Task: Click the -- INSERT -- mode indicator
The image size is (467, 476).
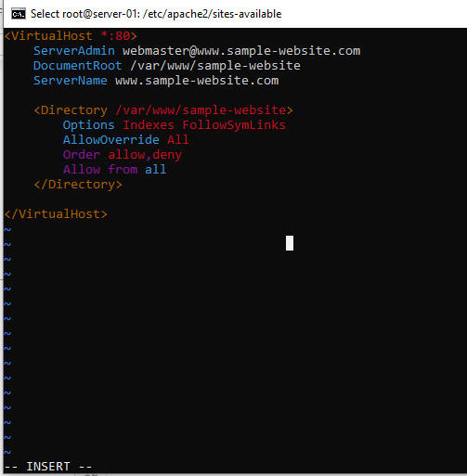Action: point(48,466)
